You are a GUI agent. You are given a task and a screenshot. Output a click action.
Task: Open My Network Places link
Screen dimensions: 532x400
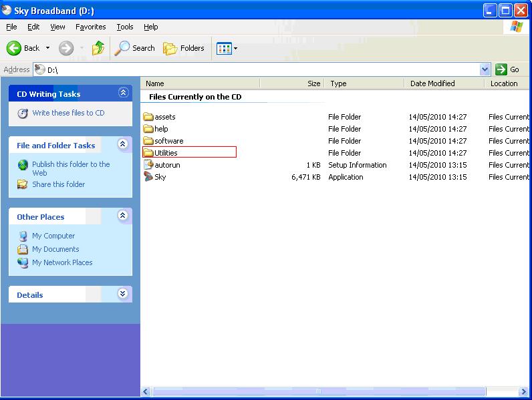[62, 262]
